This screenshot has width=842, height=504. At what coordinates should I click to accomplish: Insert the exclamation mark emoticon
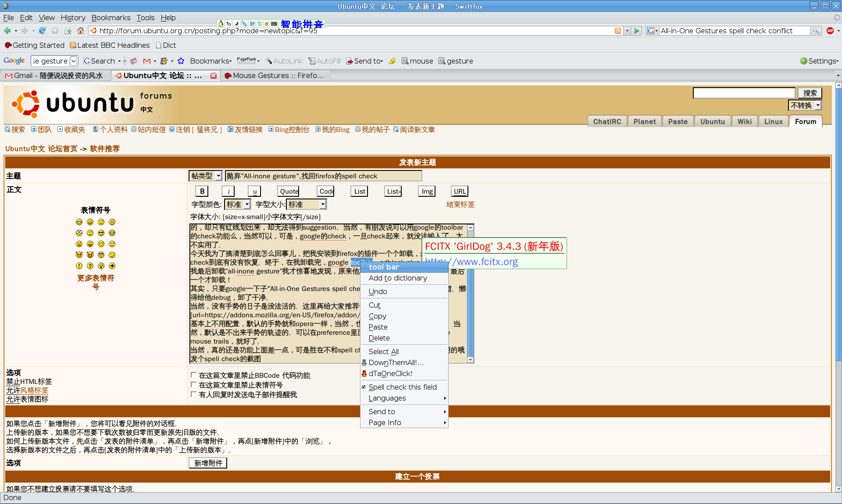pos(79,266)
